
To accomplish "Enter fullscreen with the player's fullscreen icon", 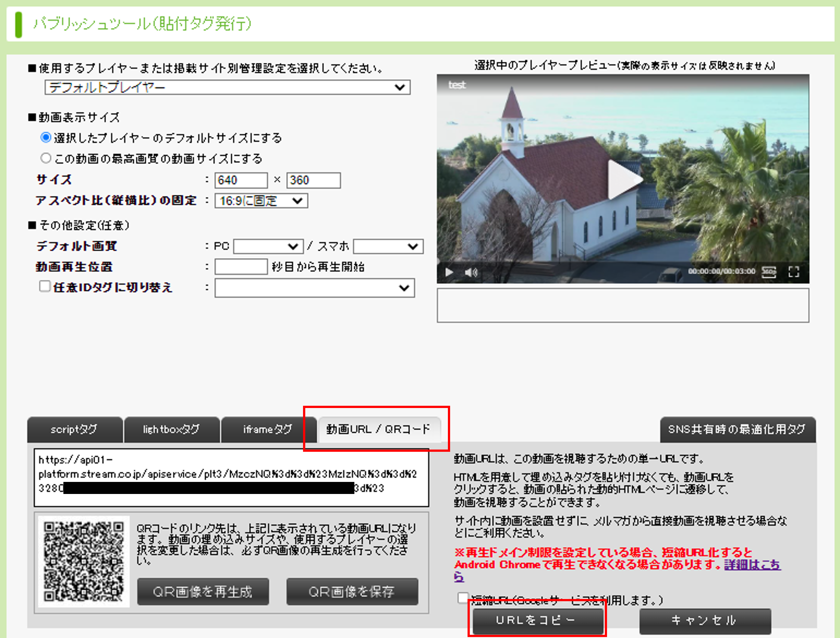I will (x=794, y=272).
